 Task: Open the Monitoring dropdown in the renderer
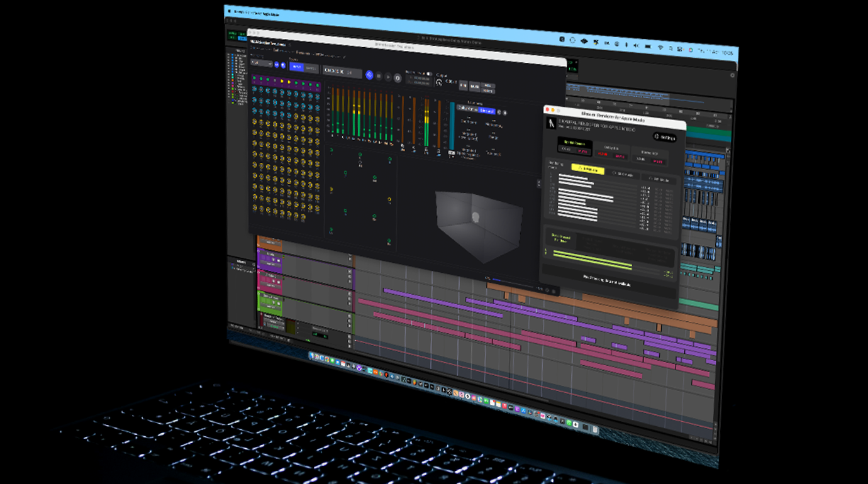pyautogui.click(x=261, y=63)
